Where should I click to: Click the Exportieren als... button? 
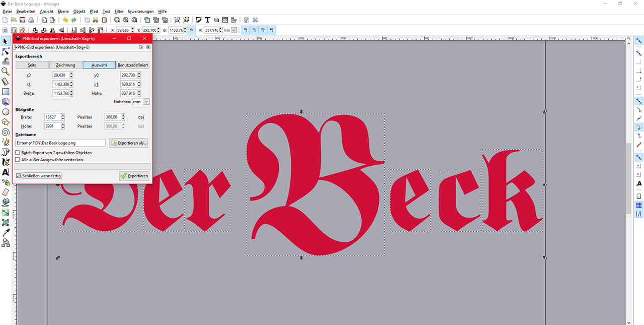pyautogui.click(x=128, y=143)
